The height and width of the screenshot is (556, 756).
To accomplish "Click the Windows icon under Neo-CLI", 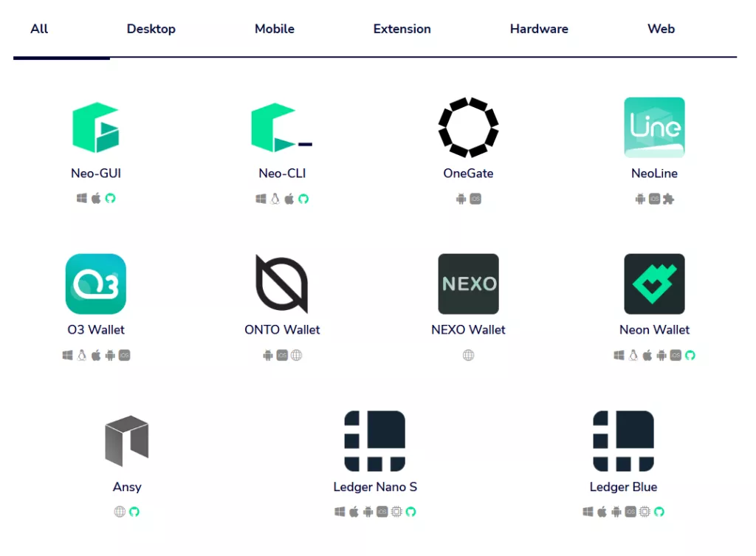I will pos(261,199).
